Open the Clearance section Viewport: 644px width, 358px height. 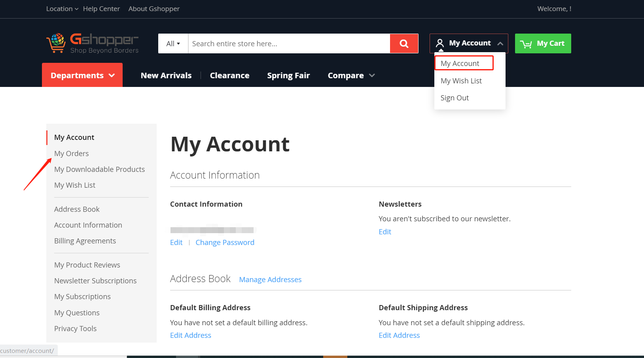point(229,75)
